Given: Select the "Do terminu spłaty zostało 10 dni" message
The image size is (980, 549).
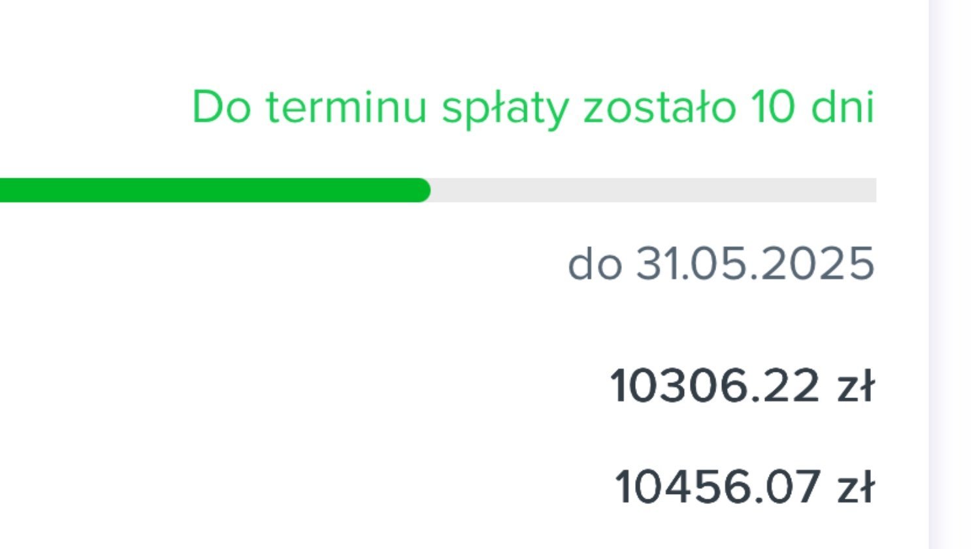Looking at the screenshot, I should 532,108.
